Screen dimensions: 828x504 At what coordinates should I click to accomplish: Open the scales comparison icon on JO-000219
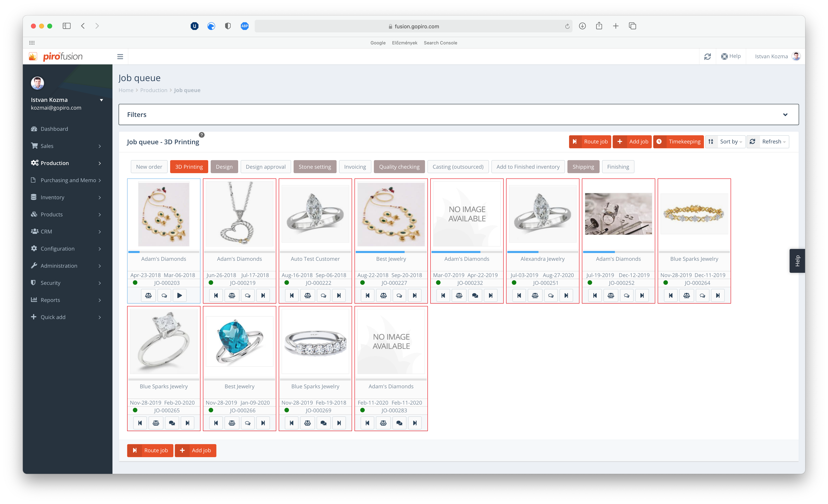232,295
